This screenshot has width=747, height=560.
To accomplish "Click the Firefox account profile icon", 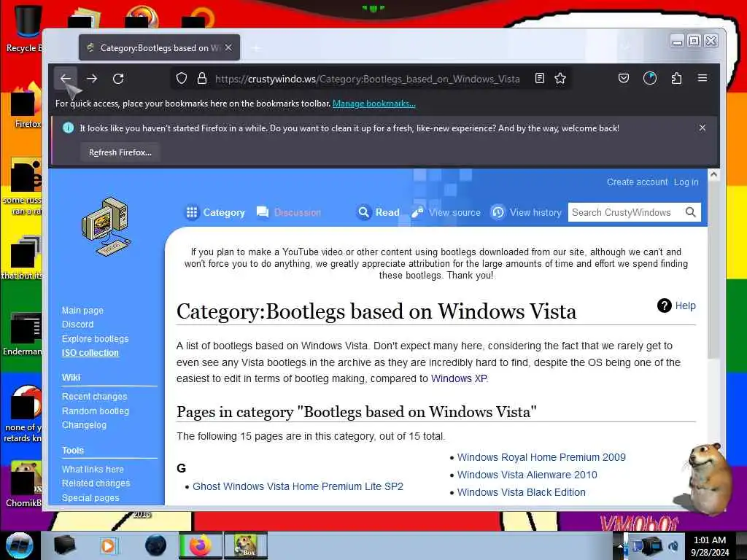I will coord(650,79).
